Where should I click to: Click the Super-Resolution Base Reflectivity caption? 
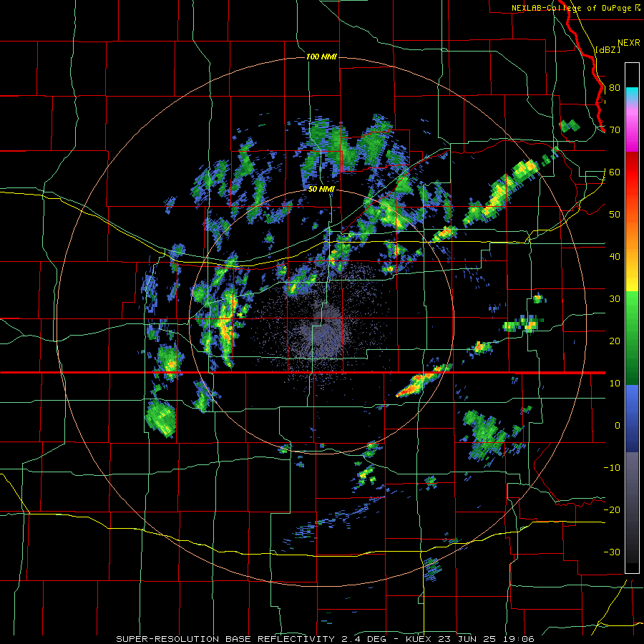[326, 639]
